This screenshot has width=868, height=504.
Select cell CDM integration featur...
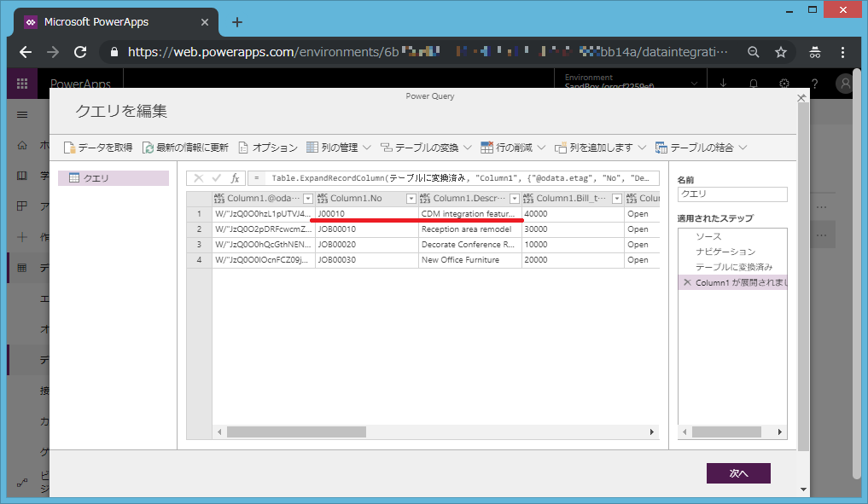coord(470,213)
